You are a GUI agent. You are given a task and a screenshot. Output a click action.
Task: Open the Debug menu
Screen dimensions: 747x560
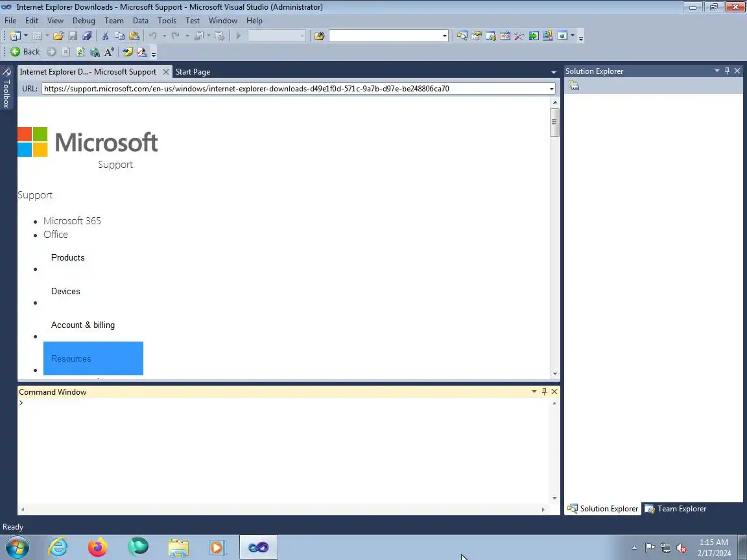pyautogui.click(x=84, y=21)
